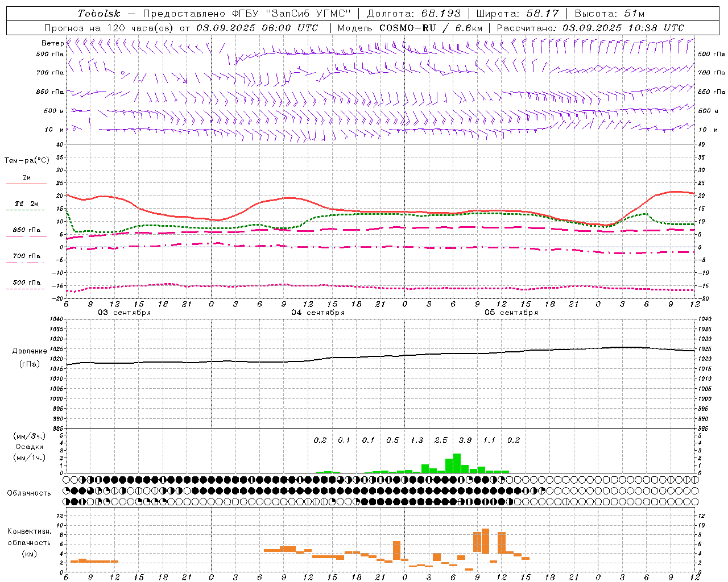728x582 pixels.
Task: Click the '(мм/3ч.)' precipitation unit label
Action: (x=29, y=436)
